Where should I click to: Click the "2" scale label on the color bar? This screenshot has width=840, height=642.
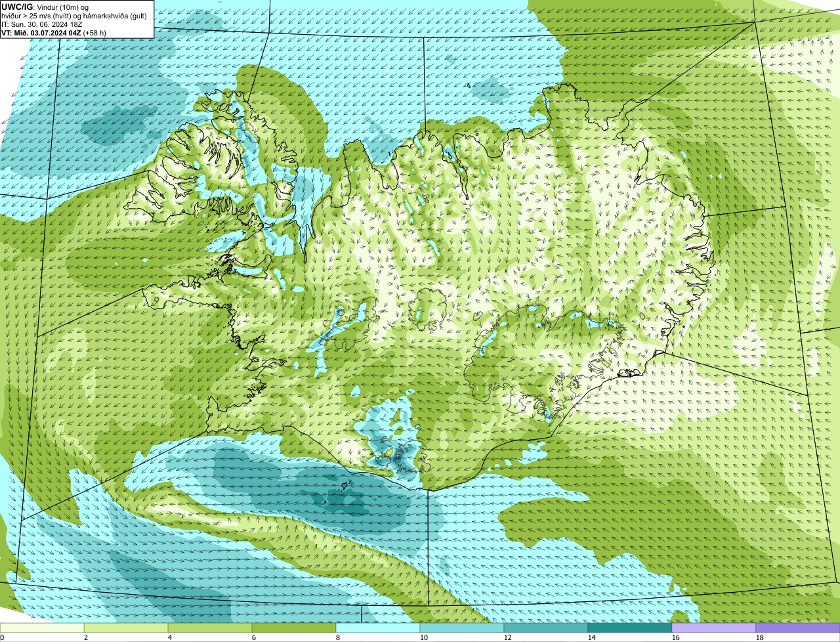86,637
